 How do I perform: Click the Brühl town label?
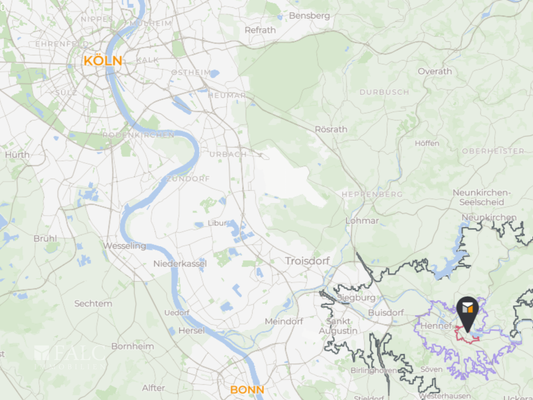tap(45, 239)
